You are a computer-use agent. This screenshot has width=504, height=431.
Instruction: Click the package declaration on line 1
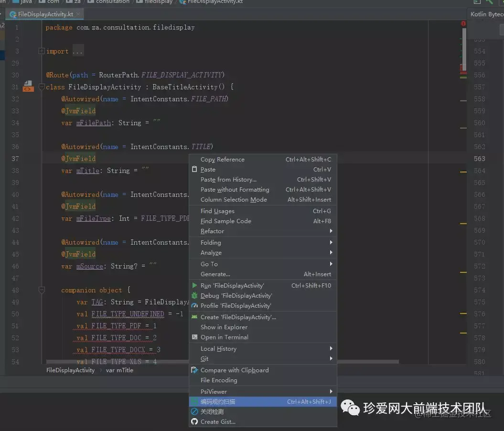click(120, 27)
